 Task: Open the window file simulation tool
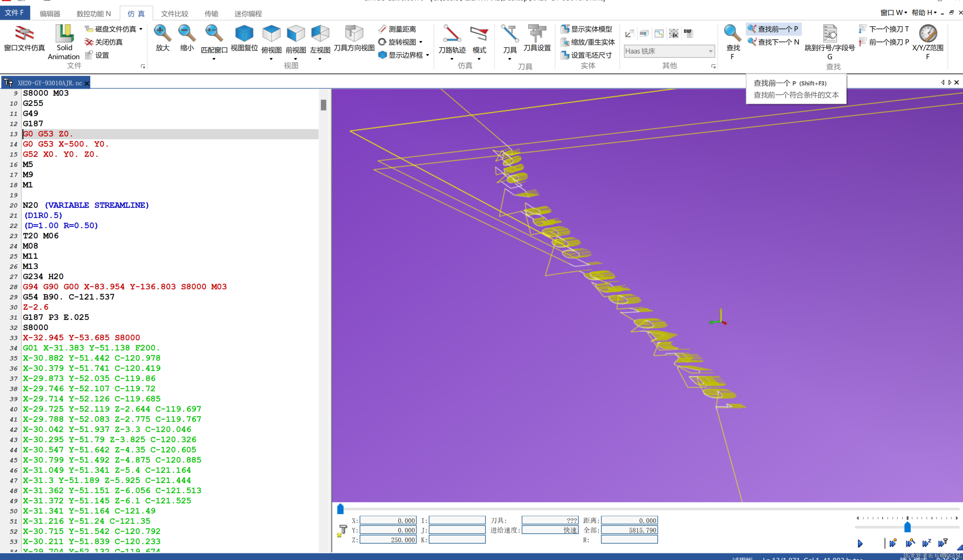pyautogui.click(x=24, y=38)
